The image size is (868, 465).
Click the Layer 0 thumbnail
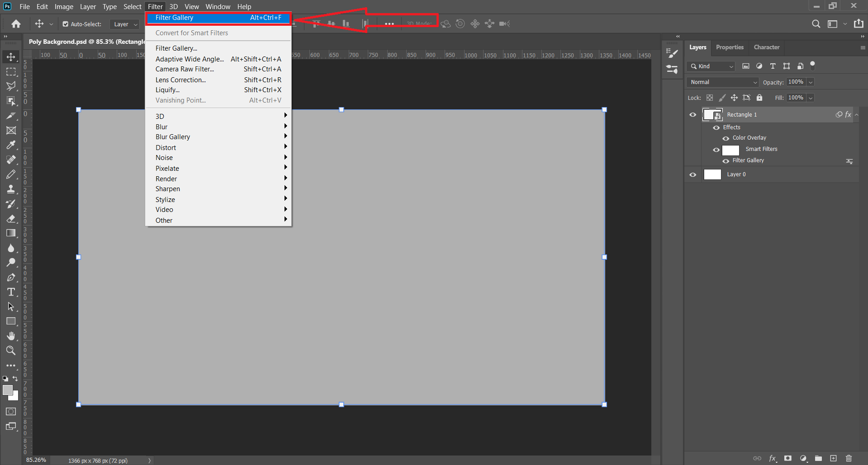point(712,174)
